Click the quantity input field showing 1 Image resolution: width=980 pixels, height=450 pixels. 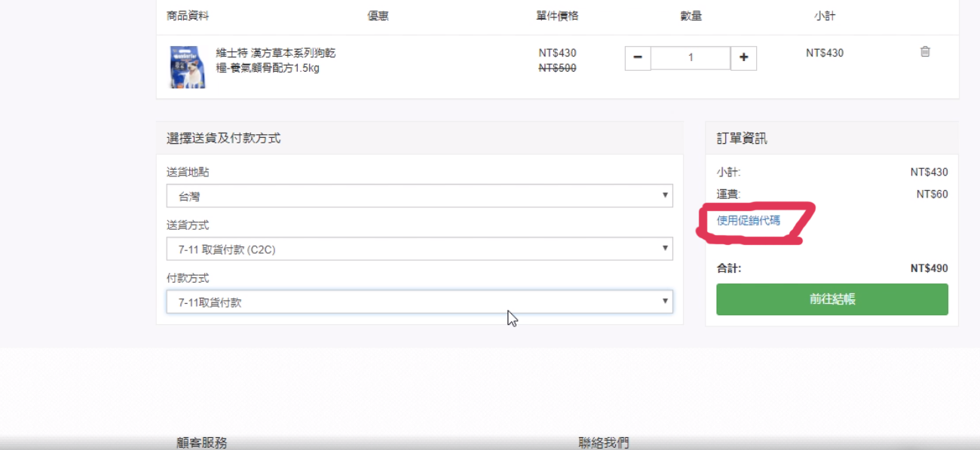tap(690, 58)
